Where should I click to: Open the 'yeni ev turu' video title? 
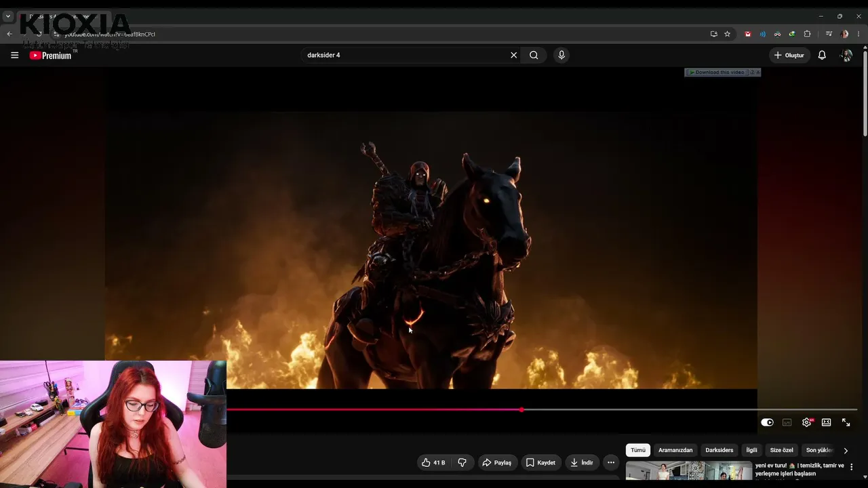(800, 470)
